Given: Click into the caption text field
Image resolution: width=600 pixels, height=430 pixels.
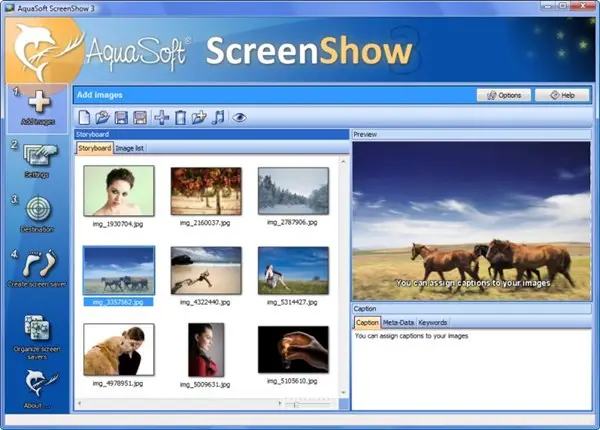Looking at the screenshot, I should coord(471,369).
